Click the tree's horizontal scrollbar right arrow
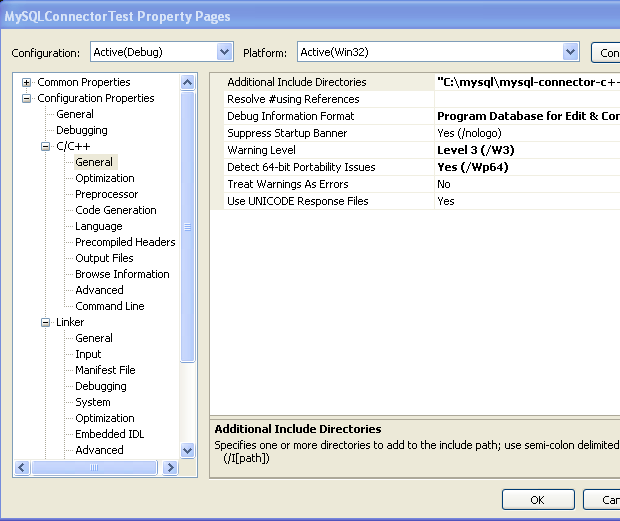This screenshot has width=620, height=521. click(170, 467)
